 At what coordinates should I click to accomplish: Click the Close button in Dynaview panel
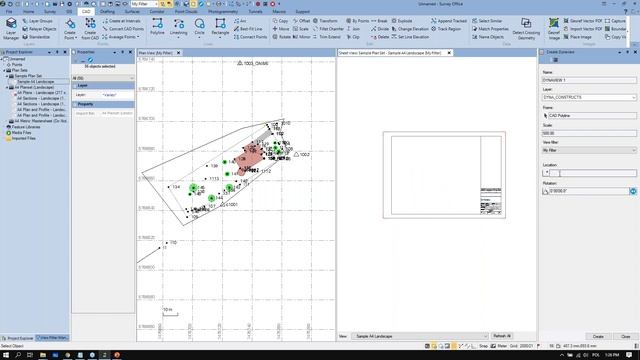point(626,337)
